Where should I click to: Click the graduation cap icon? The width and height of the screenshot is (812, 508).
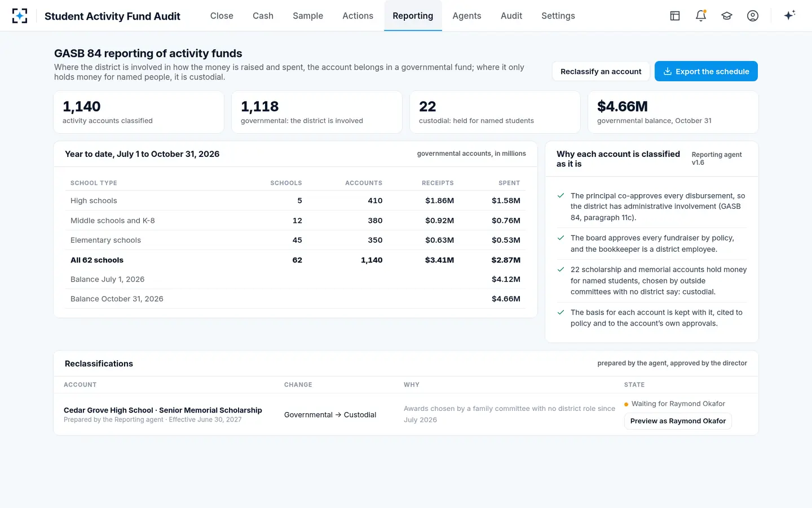[727, 16]
